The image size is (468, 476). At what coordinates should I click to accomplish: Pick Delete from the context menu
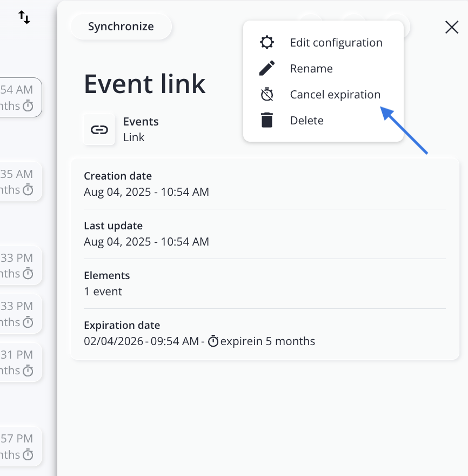tap(306, 121)
